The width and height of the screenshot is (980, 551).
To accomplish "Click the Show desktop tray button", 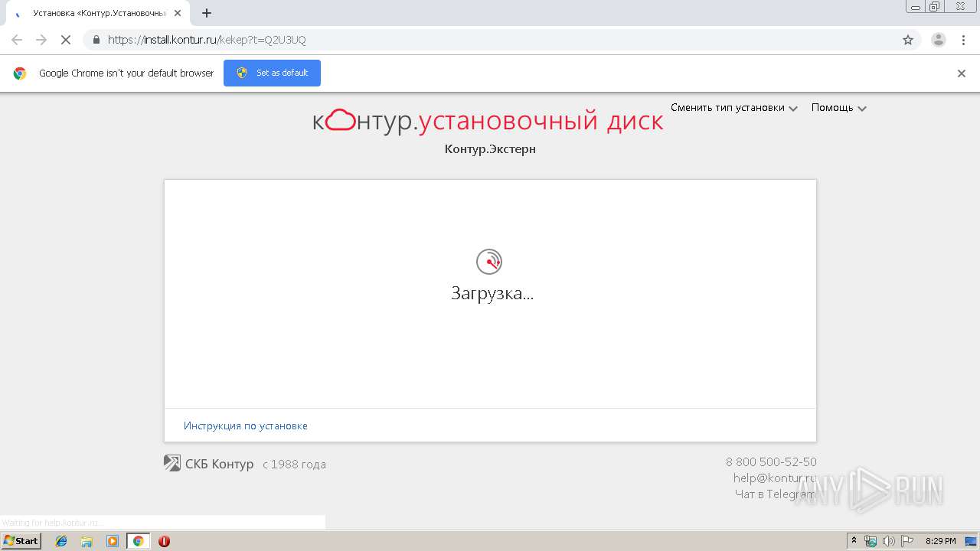I will (971, 541).
